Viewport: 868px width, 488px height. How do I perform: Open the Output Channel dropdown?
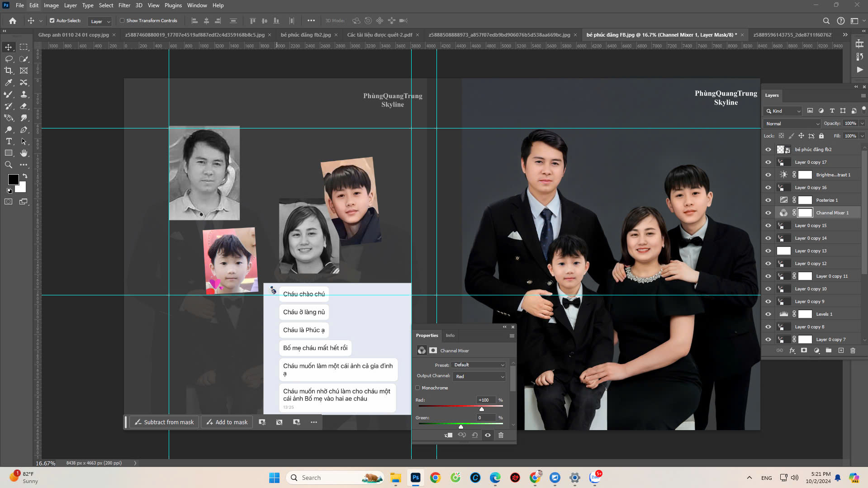pos(479,376)
